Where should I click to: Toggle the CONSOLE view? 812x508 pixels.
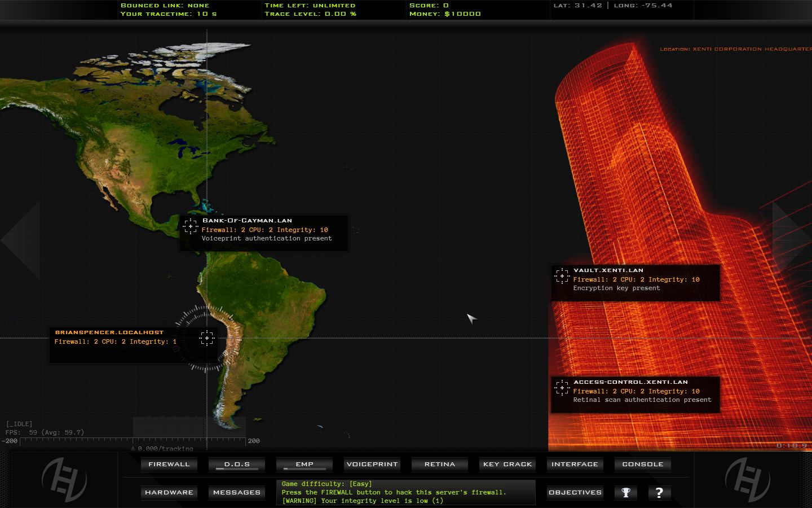(x=642, y=464)
